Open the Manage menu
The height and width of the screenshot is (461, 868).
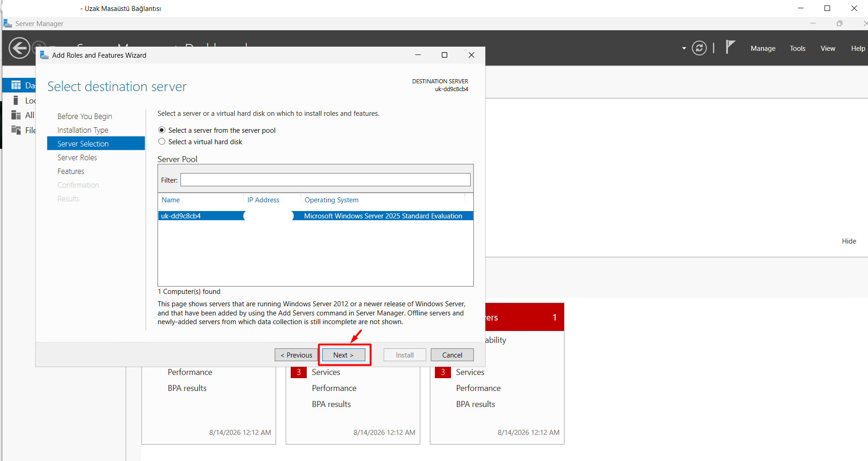pyautogui.click(x=763, y=48)
